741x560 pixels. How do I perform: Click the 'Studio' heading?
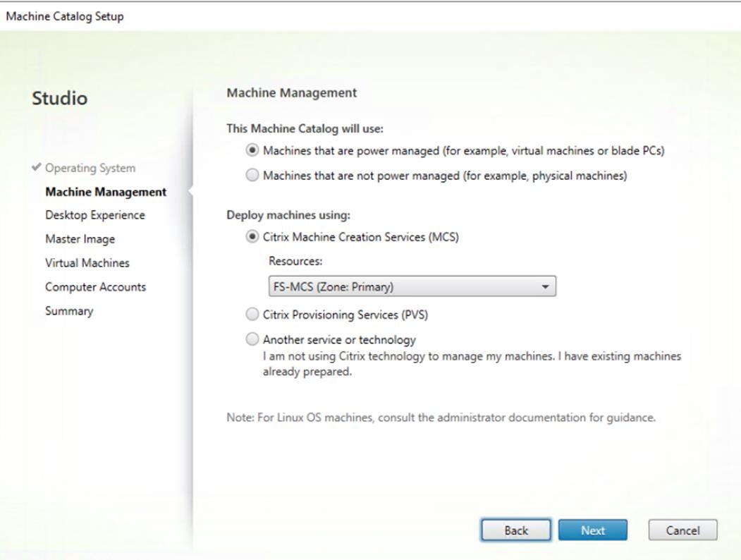click(x=59, y=98)
